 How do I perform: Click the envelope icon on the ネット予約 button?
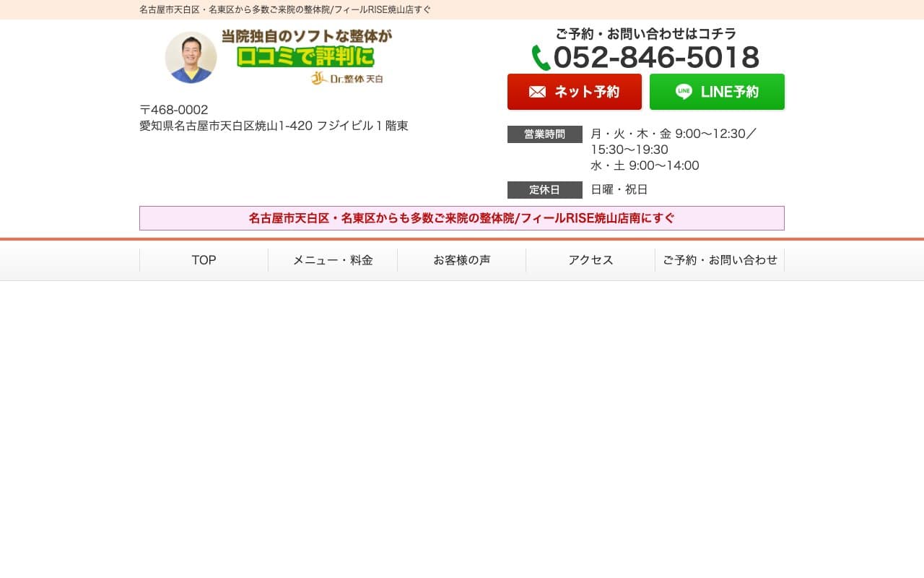(537, 92)
